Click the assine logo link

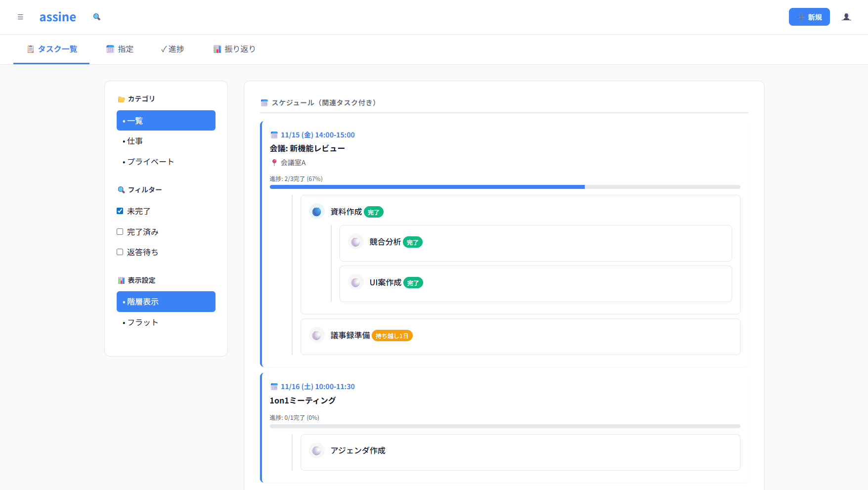coord(58,17)
